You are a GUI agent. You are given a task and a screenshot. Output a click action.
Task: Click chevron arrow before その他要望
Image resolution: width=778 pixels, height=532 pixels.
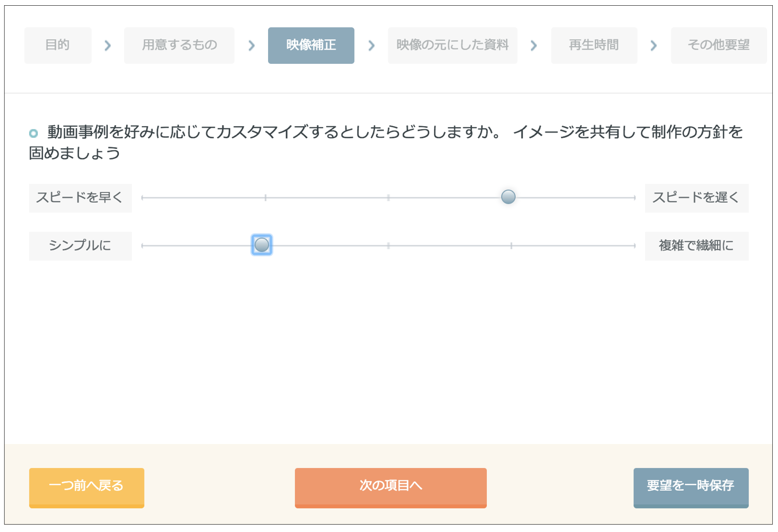653,46
